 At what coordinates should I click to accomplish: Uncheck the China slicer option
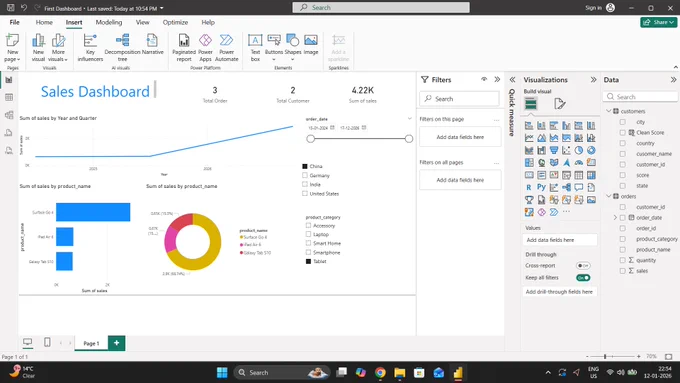click(x=305, y=166)
